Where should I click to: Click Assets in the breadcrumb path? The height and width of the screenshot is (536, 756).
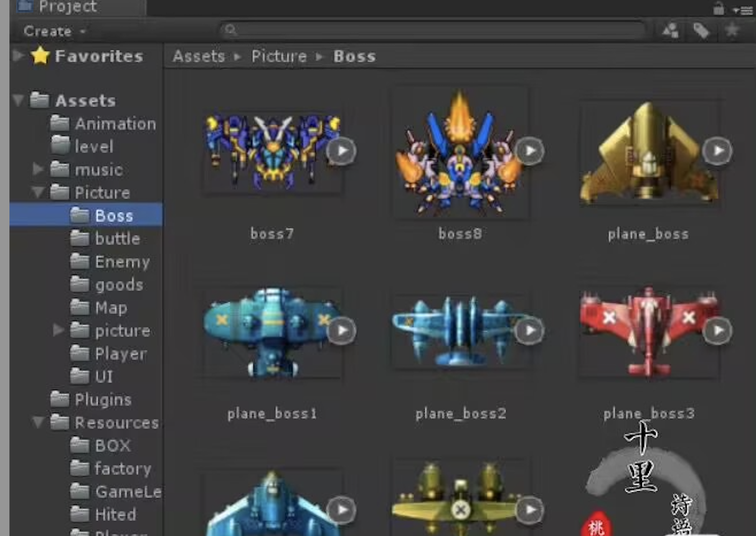(x=199, y=56)
